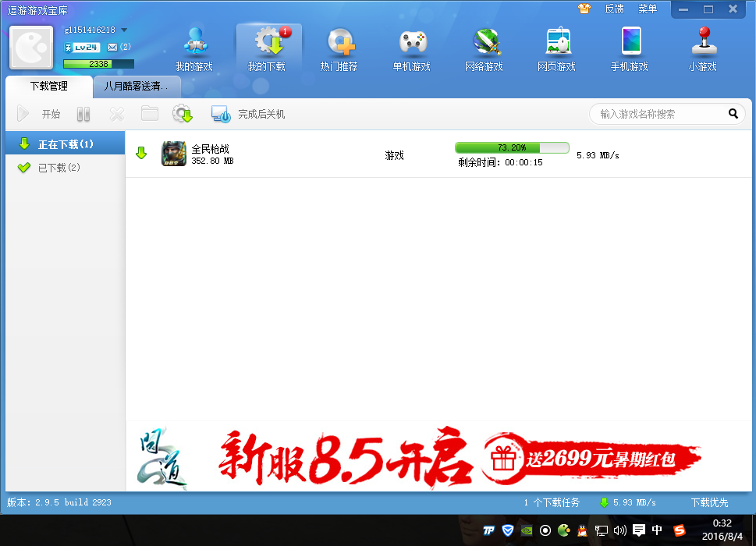The height and width of the screenshot is (546, 756).
Task: Click the TP icon in system tray
Action: [x=489, y=530]
